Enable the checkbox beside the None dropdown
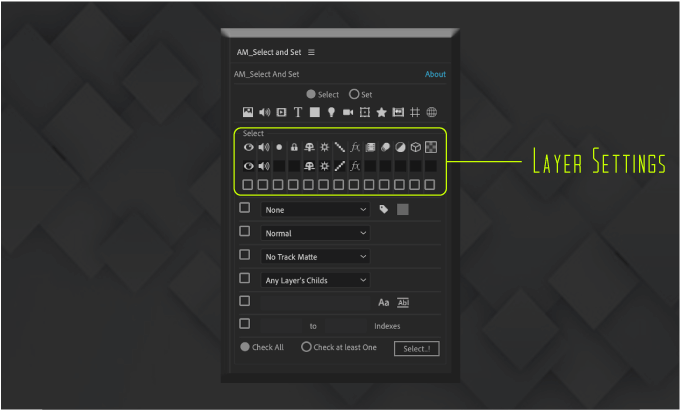Image resolution: width=680 pixels, height=410 pixels. point(245,208)
